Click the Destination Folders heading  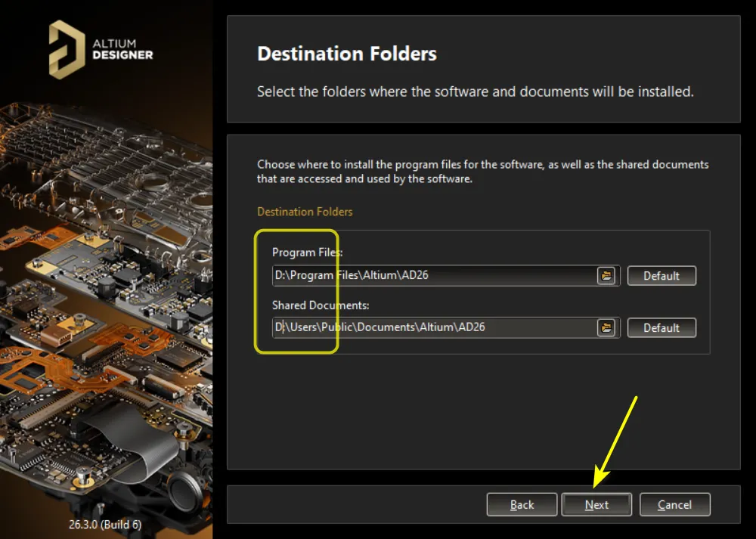pyautogui.click(x=347, y=54)
